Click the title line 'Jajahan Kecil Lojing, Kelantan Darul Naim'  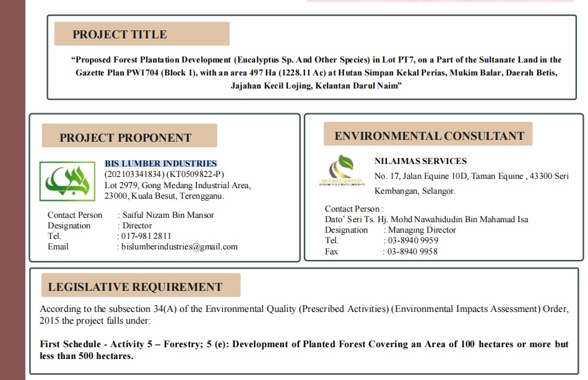pos(316,85)
